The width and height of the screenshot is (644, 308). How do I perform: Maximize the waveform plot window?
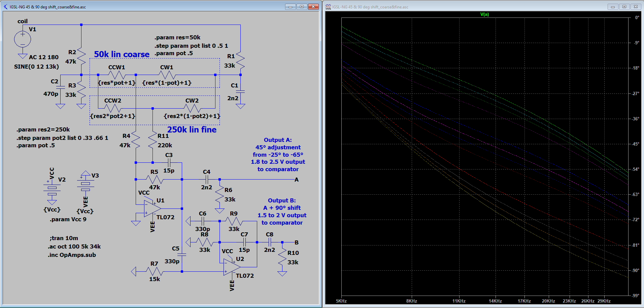point(624,7)
